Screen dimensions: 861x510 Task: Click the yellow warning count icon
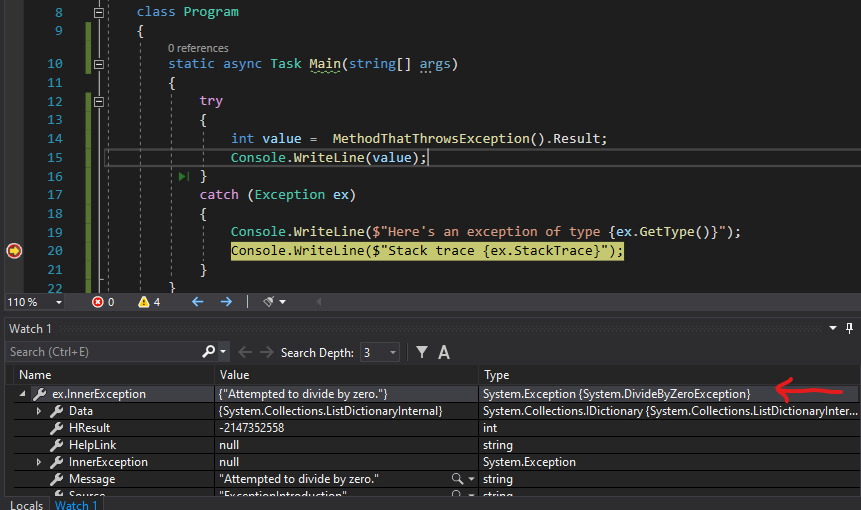[144, 302]
